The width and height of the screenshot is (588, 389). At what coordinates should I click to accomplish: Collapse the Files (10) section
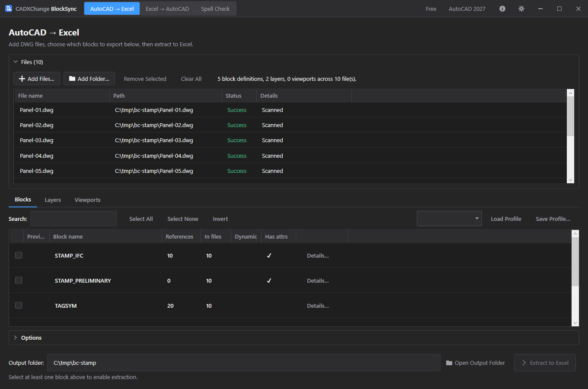click(x=16, y=62)
